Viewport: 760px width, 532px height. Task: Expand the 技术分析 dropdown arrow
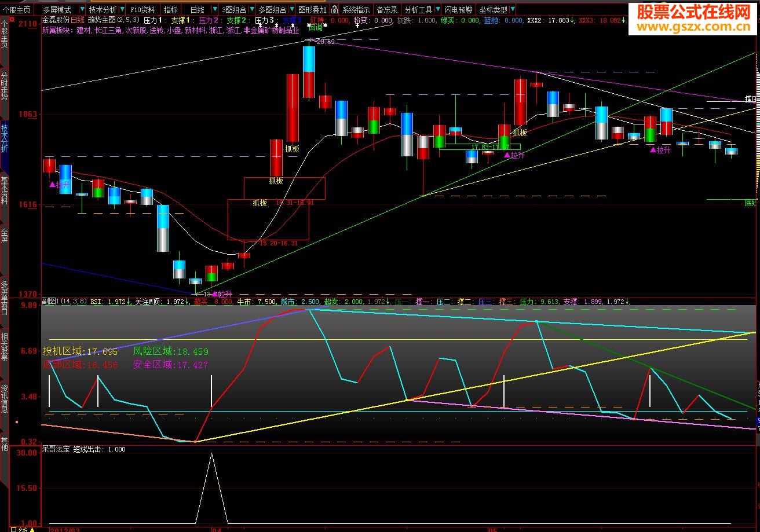tap(121, 10)
